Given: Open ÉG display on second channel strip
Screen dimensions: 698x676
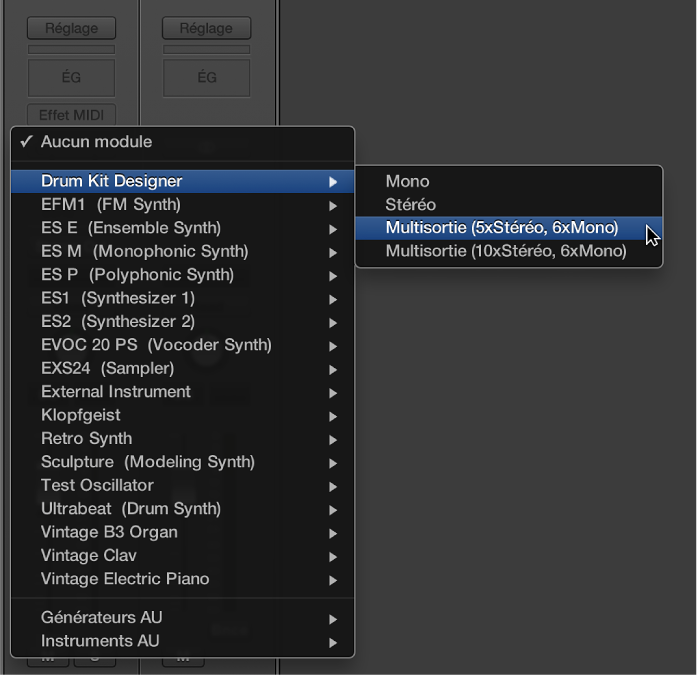Looking at the screenshot, I should click(207, 78).
